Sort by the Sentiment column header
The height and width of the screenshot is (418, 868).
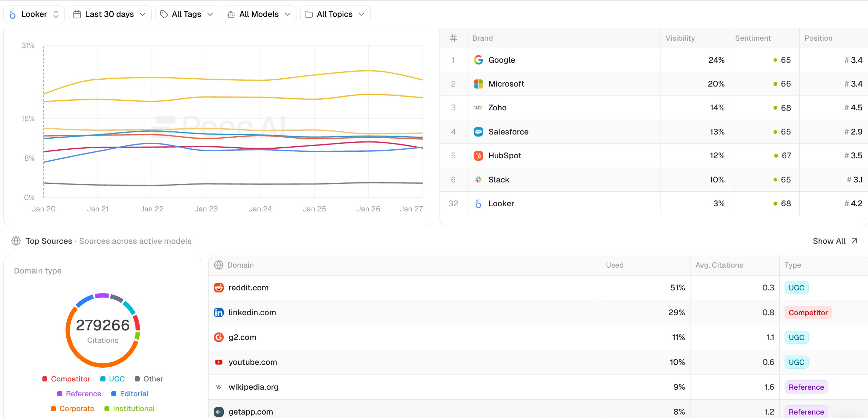pos(753,38)
